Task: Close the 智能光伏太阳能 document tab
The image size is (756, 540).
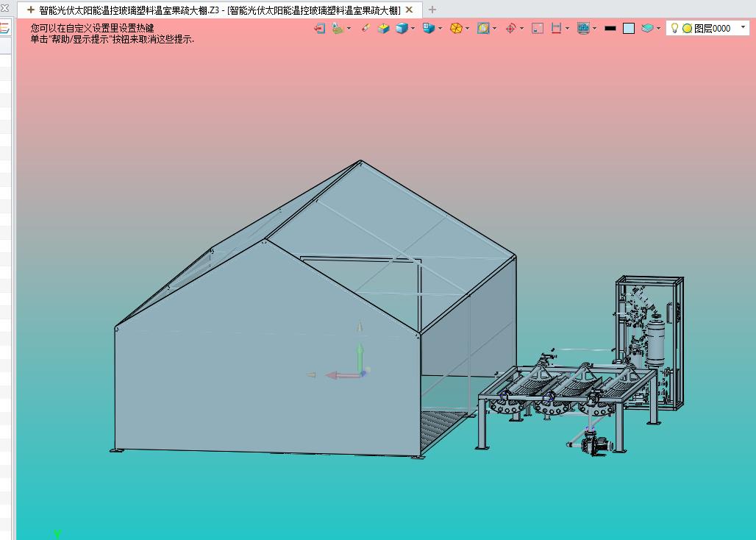Action: point(410,10)
